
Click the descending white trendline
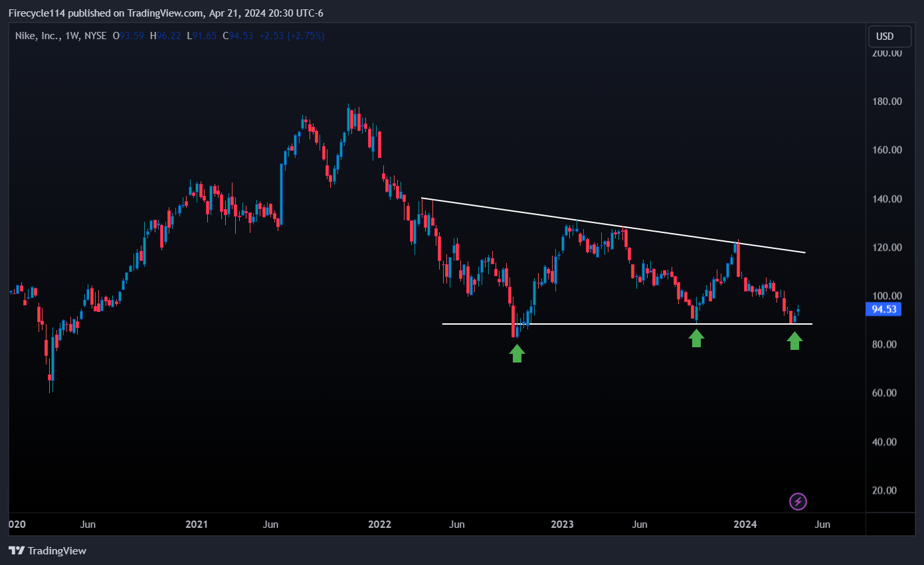(x=613, y=225)
